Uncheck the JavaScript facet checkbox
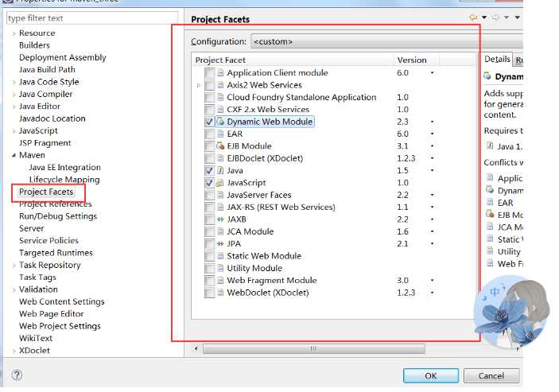The height and width of the screenshot is (392, 559). (x=209, y=183)
